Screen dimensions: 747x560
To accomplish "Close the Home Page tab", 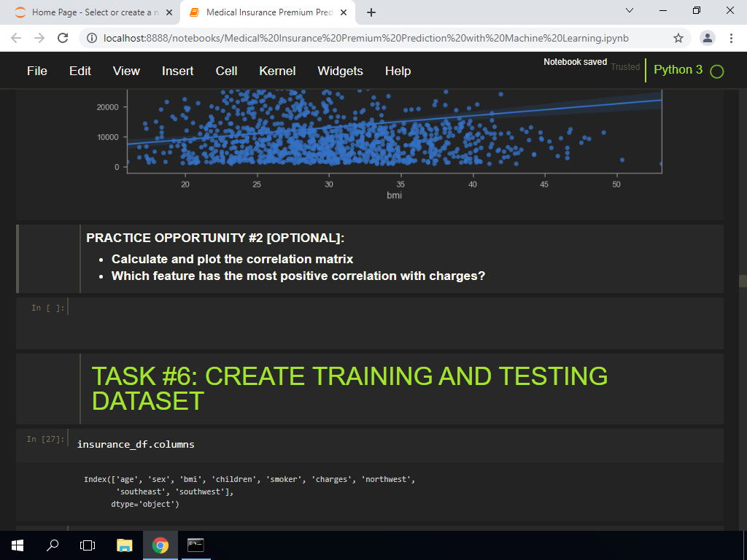I will (x=169, y=13).
